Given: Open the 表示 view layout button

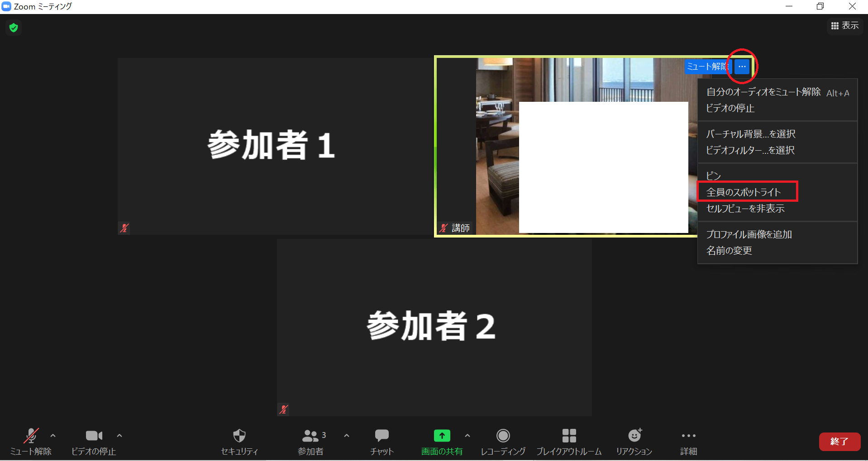Looking at the screenshot, I should tap(844, 26).
